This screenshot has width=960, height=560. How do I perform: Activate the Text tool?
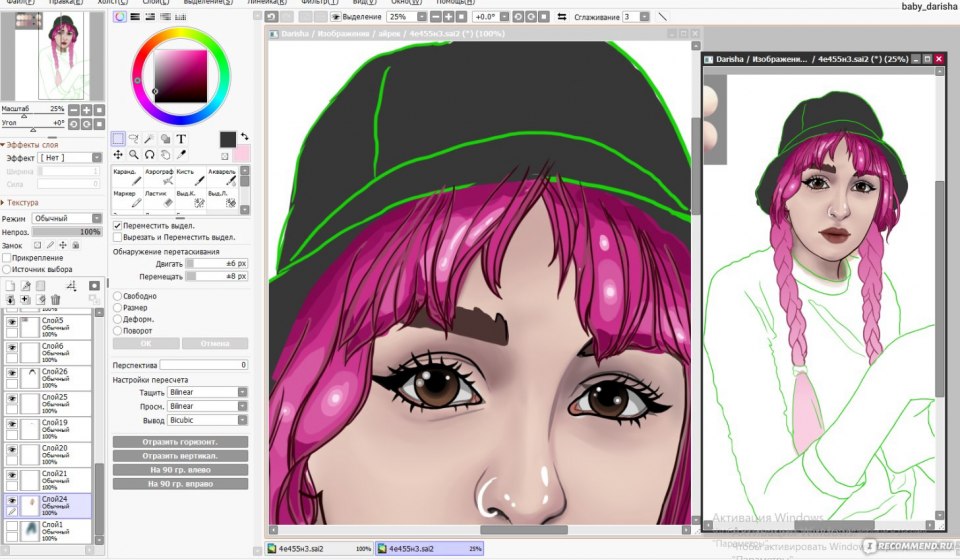click(181, 139)
